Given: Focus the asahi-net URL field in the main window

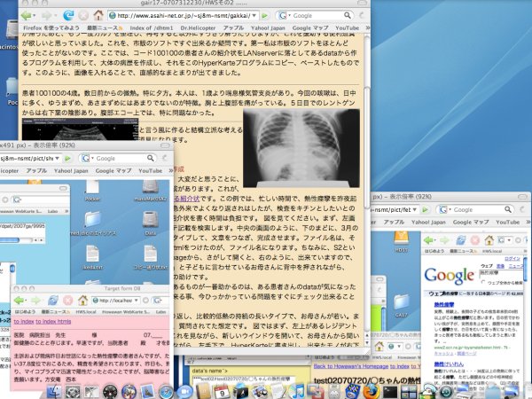Looking at the screenshot, I should (x=184, y=16).
